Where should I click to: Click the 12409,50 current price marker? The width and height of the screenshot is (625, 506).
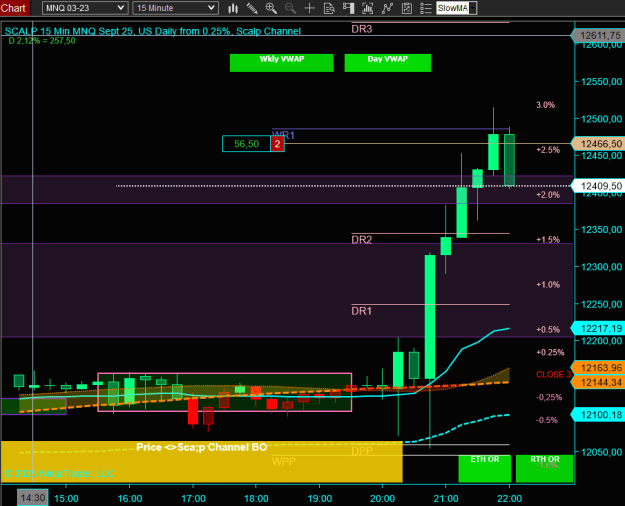click(598, 186)
